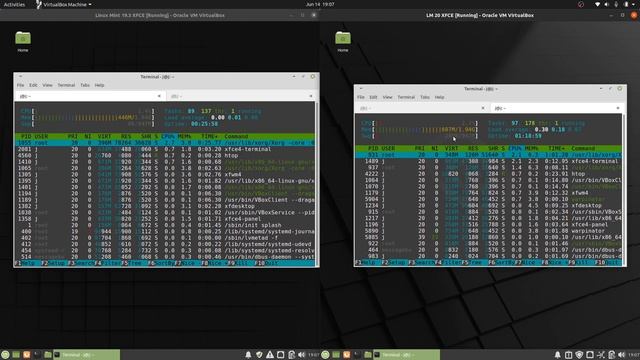Open Edit menu in left Terminal
The height and width of the screenshot is (360, 640).
(x=33, y=85)
